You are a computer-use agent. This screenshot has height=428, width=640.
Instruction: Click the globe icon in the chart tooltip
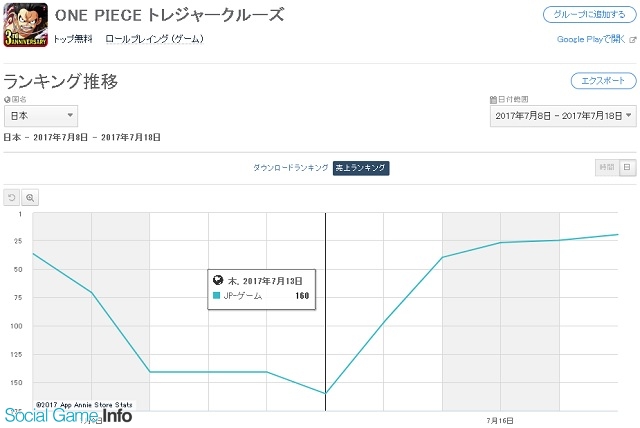tap(218, 280)
